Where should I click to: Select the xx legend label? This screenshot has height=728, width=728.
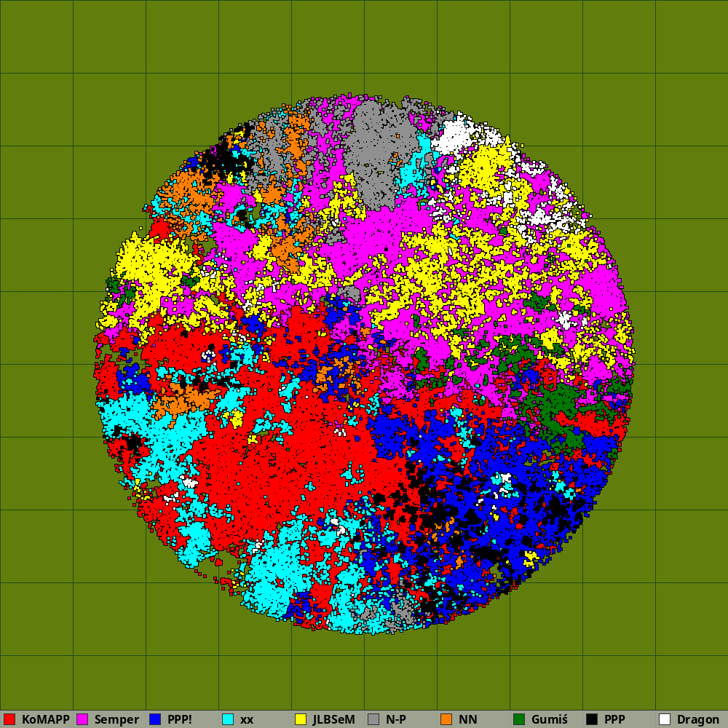[247, 720]
